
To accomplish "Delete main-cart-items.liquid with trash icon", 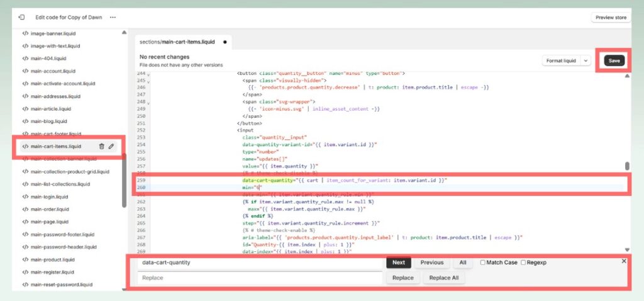I will point(101,146).
